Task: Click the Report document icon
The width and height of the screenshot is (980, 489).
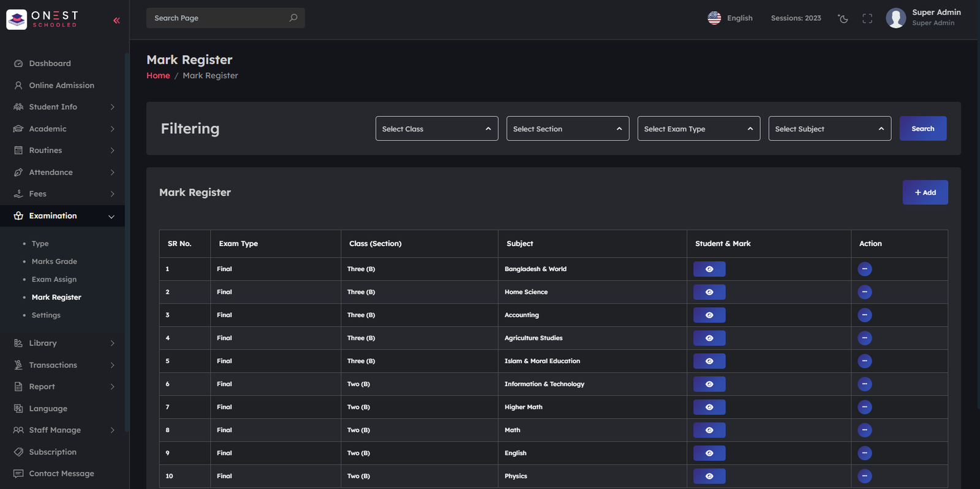Action: click(18, 386)
